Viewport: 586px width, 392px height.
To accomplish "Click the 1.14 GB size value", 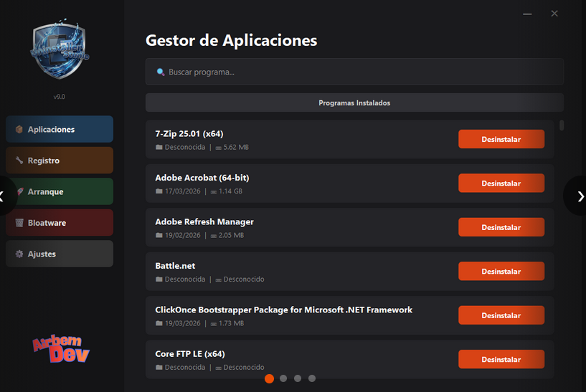I will pos(230,191).
